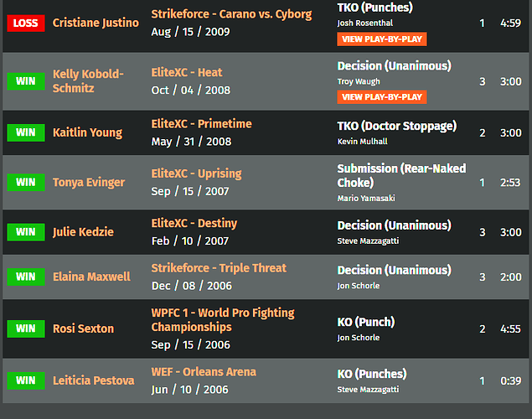Open the EliteXC - Uprising event
Screen dimensions: 532x419
(x=196, y=173)
